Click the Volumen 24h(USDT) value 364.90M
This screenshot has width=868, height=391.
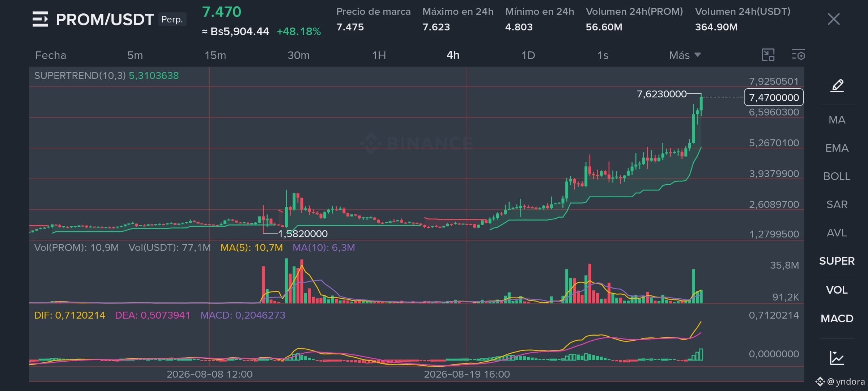[716, 27]
